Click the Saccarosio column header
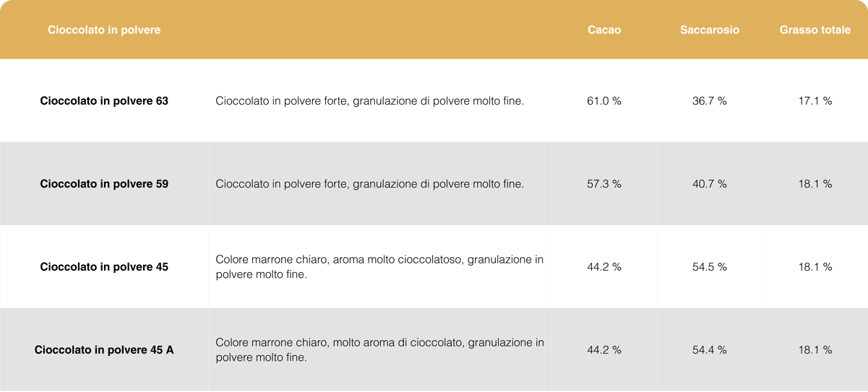The width and height of the screenshot is (868, 392). 709,30
